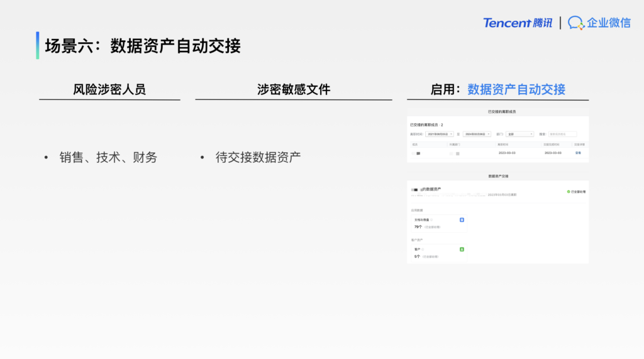
Task: Click the slide title 场景六:数据资产自动交接
Action: pos(143,46)
